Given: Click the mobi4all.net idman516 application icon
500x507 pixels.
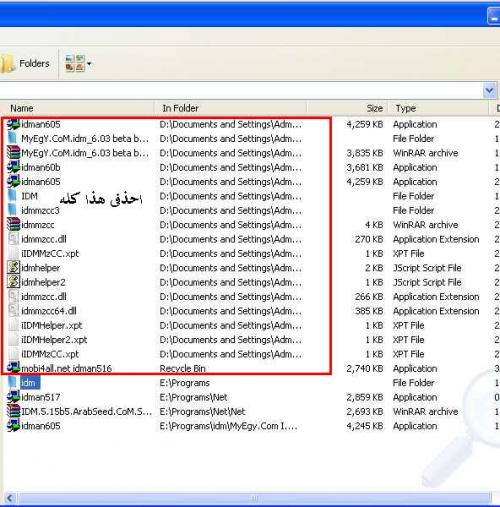Looking at the screenshot, I should [x=14, y=368].
